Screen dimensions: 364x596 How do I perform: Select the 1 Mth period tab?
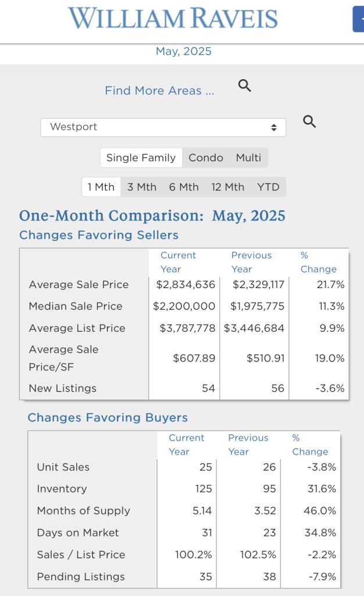click(101, 187)
